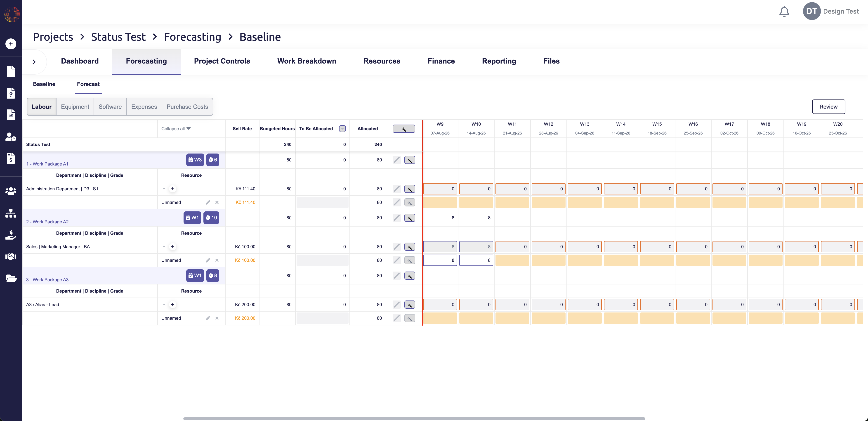Add resource to A3 / Alias - Lead row

tap(172, 304)
